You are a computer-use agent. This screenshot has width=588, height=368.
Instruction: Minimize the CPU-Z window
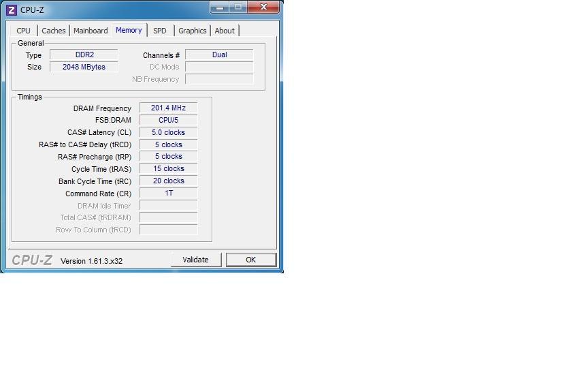[220, 7]
